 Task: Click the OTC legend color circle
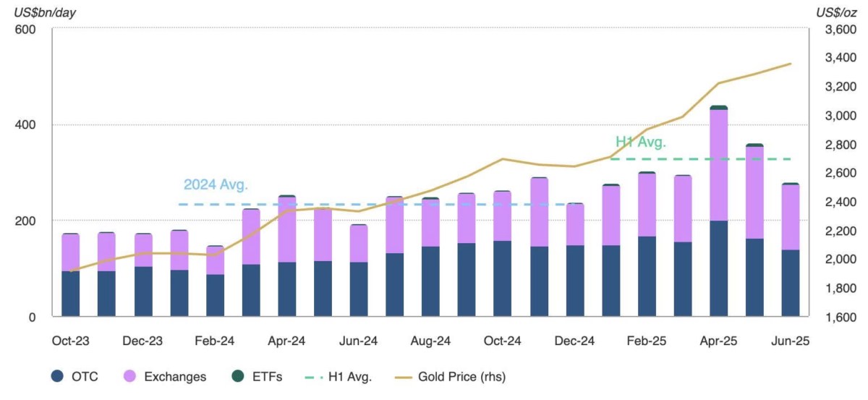58,376
